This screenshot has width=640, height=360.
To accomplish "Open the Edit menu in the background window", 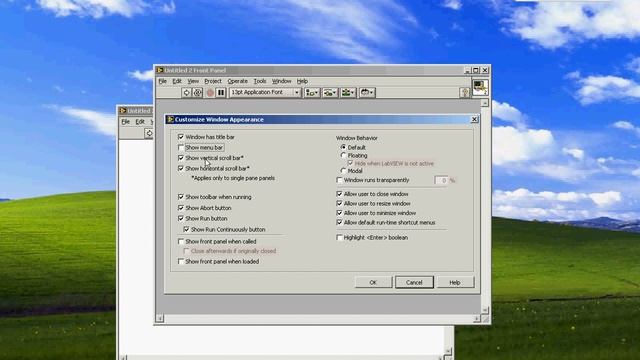I will click(x=140, y=122).
